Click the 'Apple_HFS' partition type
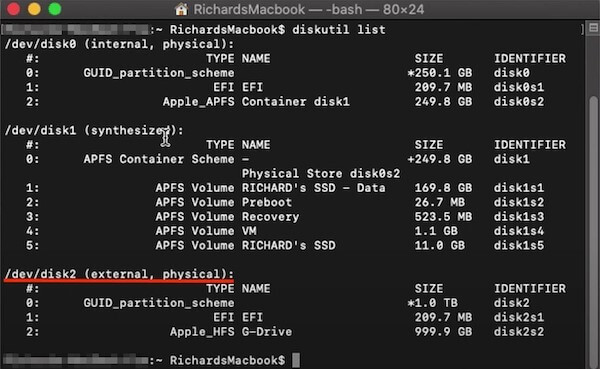 point(202,331)
